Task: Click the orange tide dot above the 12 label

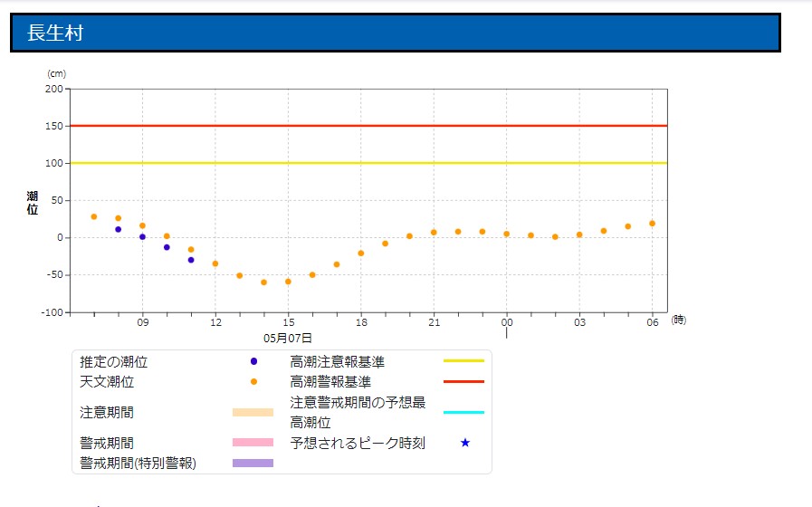Action: coord(215,264)
